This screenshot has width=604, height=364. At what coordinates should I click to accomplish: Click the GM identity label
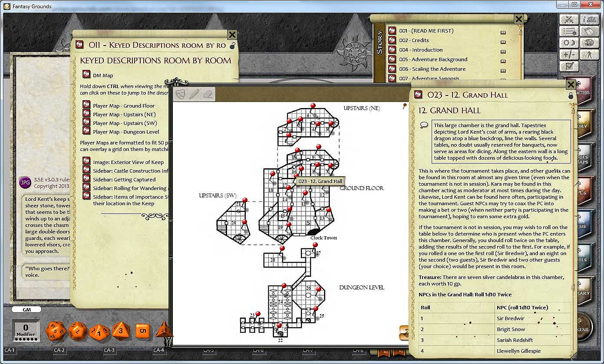point(26,310)
